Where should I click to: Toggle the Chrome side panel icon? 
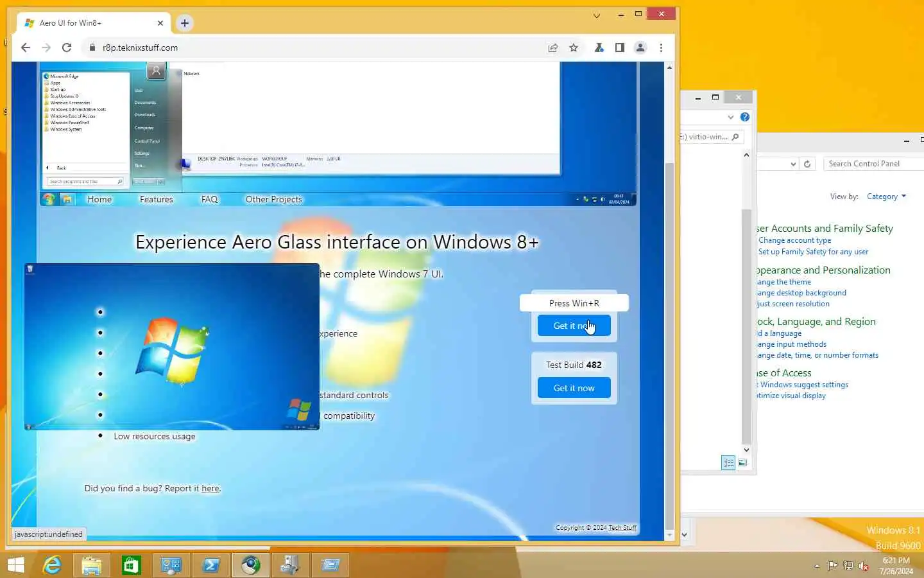[620, 48]
